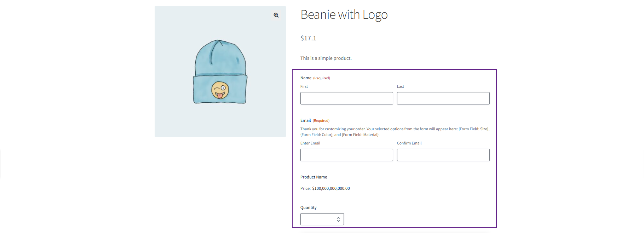Click the $17.1 product price
Image resolution: width=644 pixels, height=233 pixels.
pyautogui.click(x=308, y=38)
